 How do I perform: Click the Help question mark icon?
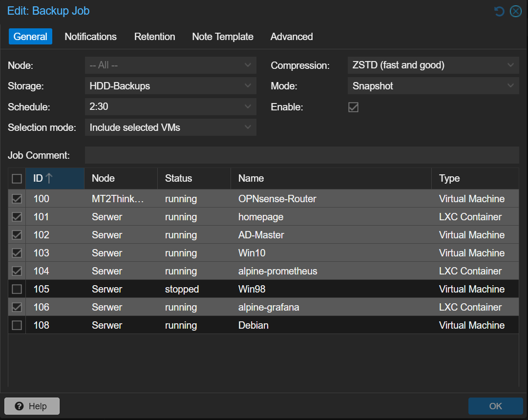tap(19, 406)
